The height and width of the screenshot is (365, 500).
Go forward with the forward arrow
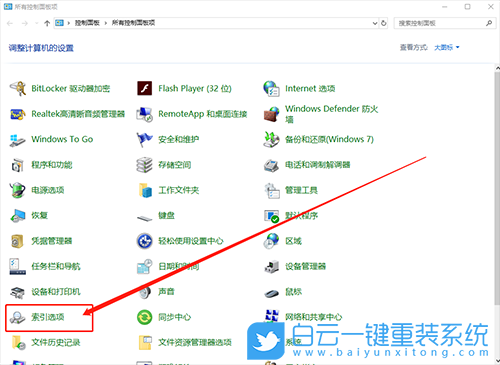point(25,23)
